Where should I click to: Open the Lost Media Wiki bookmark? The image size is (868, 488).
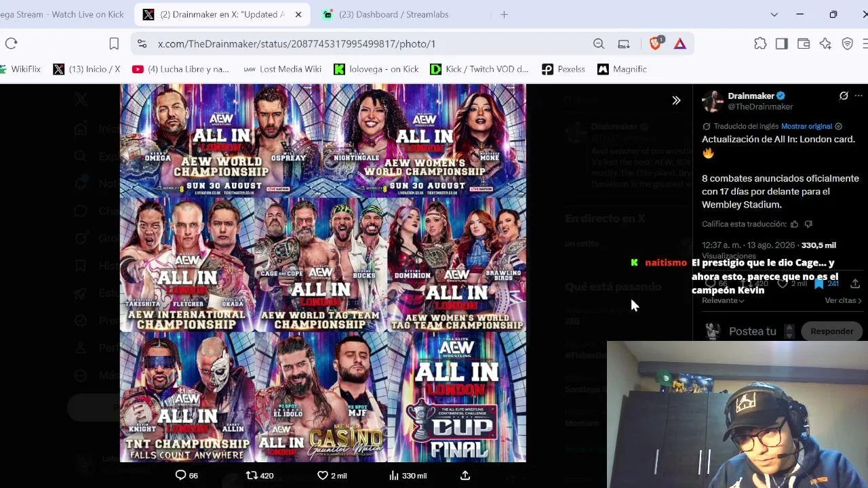click(x=282, y=69)
